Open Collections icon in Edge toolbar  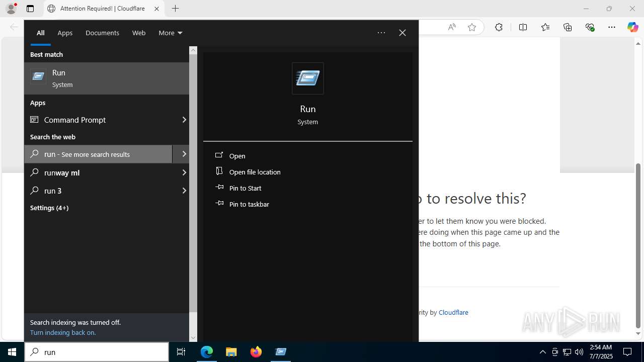[568, 27]
